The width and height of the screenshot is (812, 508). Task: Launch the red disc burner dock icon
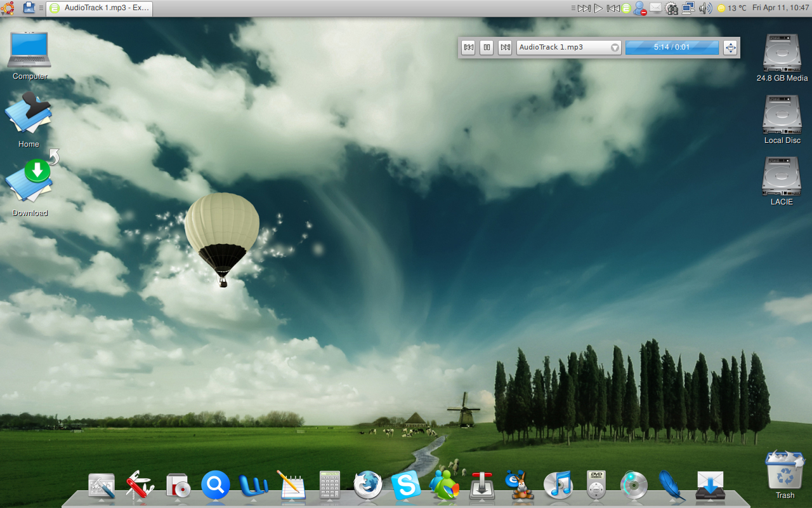point(178,486)
